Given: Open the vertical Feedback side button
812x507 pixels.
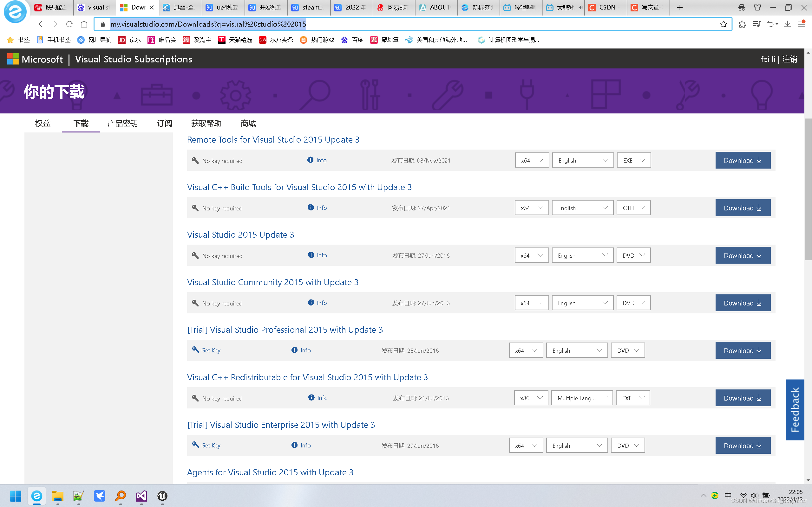Looking at the screenshot, I should 795,409.
